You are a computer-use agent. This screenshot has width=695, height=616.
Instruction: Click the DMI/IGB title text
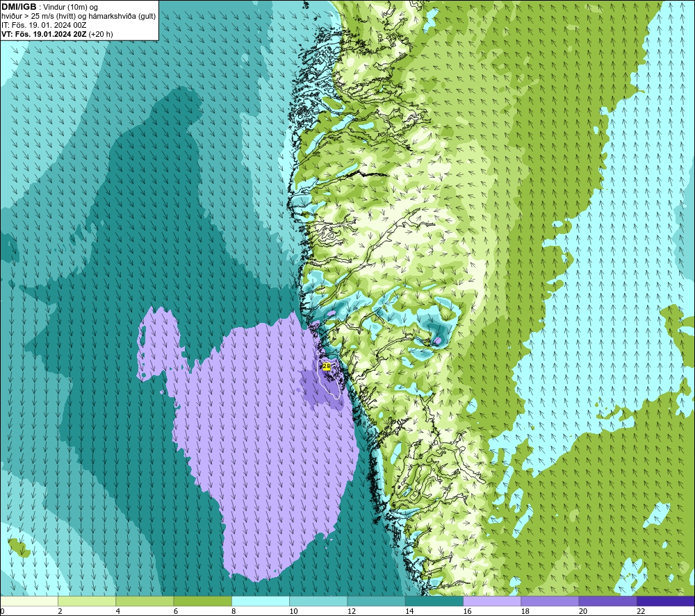[19, 7]
